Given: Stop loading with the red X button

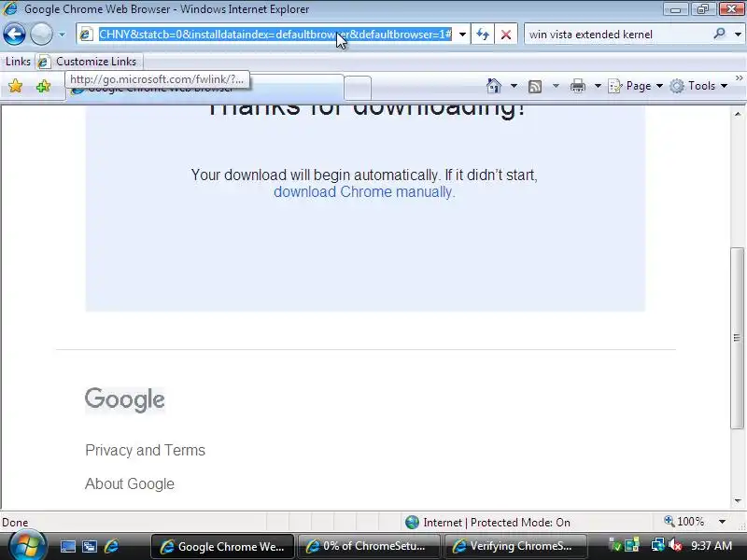Looking at the screenshot, I should tap(506, 35).
